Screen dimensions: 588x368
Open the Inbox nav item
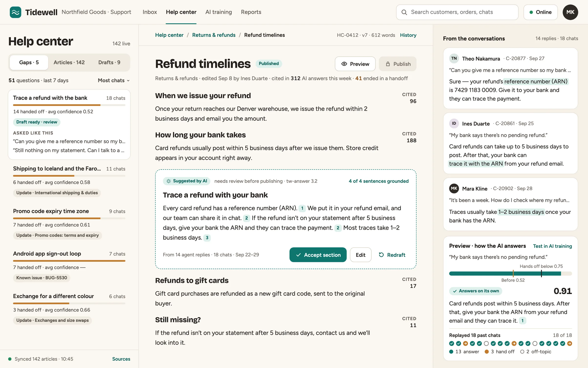pos(150,12)
